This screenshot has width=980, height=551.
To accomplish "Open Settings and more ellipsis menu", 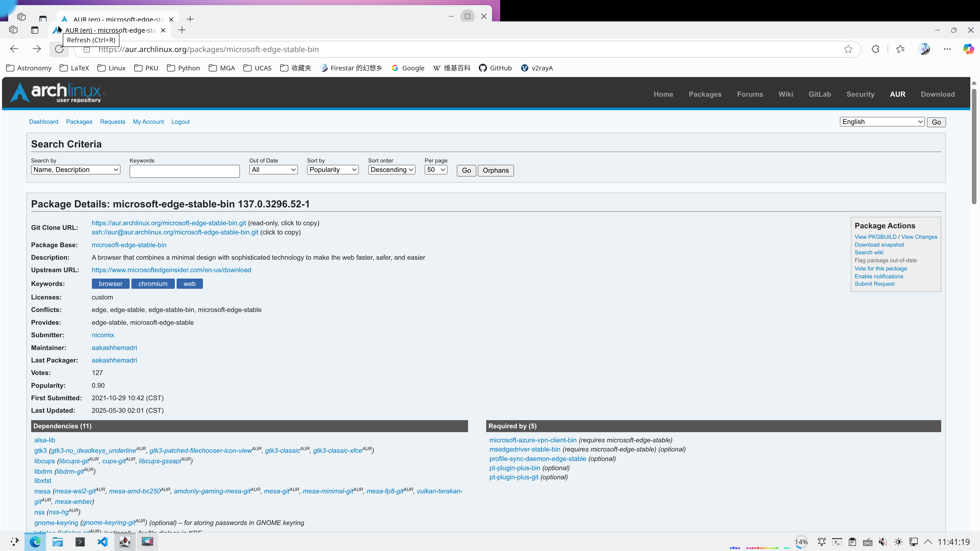I will [x=947, y=49].
